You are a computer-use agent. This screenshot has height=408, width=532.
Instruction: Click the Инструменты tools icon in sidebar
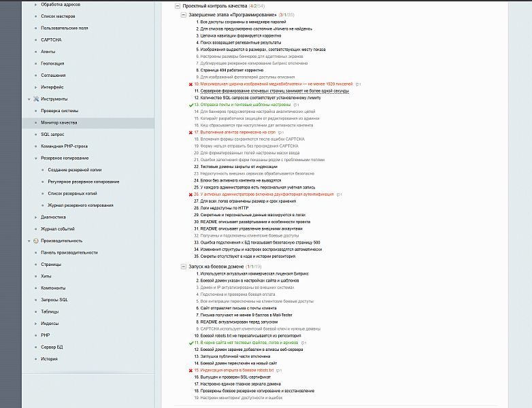pyautogui.click(x=36, y=99)
